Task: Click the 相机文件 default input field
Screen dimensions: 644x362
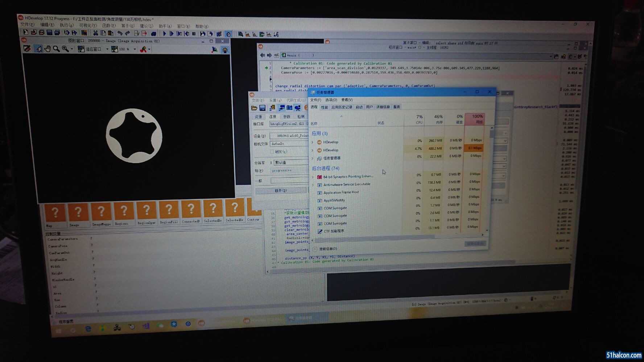Action: pyautogui.click(x=289, y=144)
